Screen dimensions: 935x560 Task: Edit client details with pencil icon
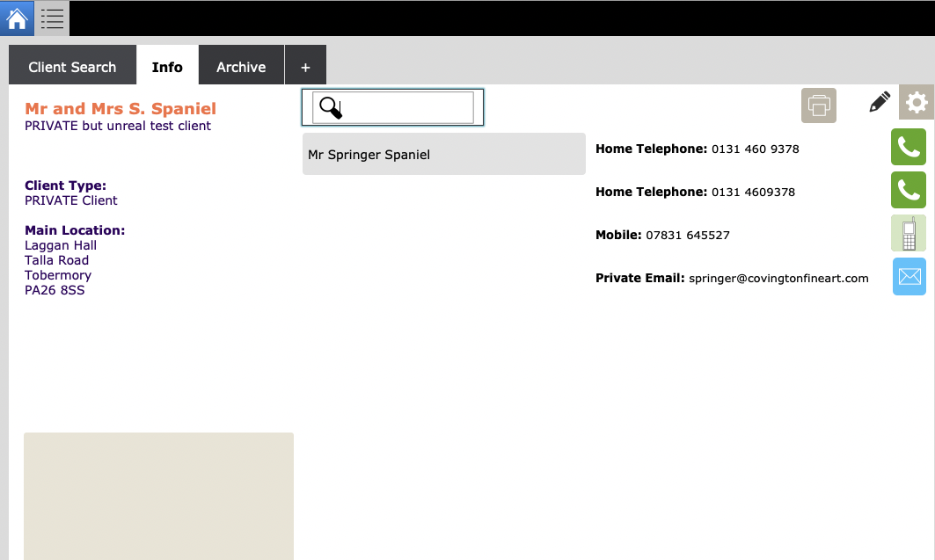(879, 103)
